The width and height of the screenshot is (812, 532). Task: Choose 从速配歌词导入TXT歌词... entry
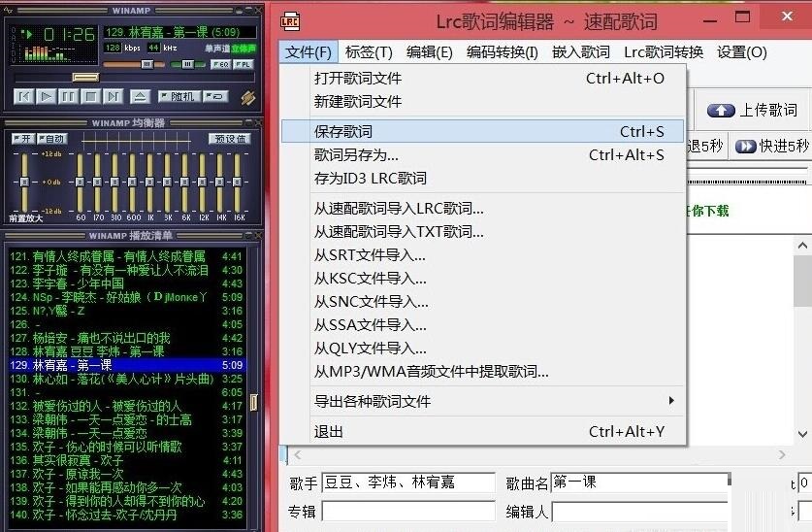(483, 232)
